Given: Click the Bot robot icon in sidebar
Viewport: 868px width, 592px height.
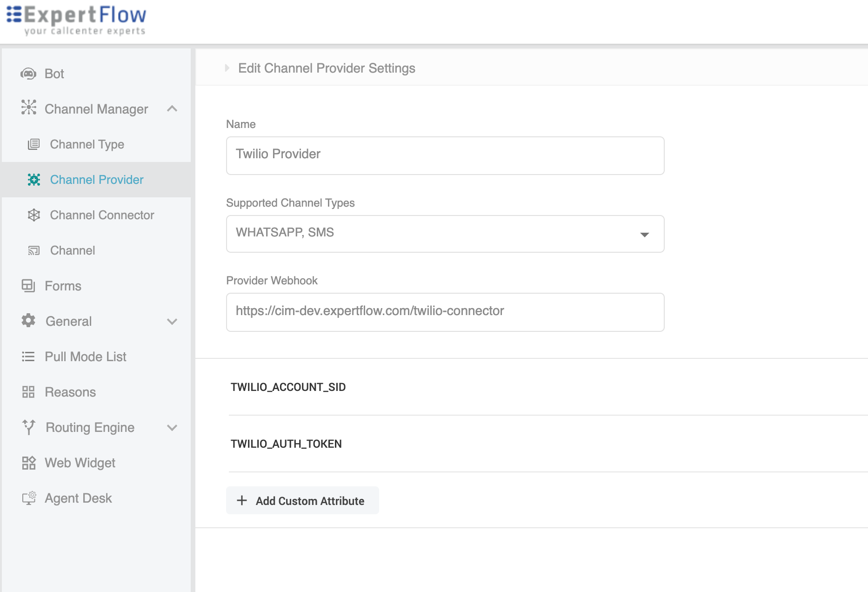Looking at the screenshot, I should [x=28, y=74].
